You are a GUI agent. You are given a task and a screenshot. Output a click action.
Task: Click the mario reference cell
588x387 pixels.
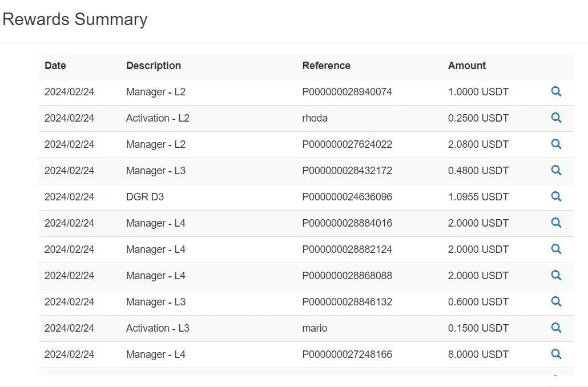click(315, 328)
